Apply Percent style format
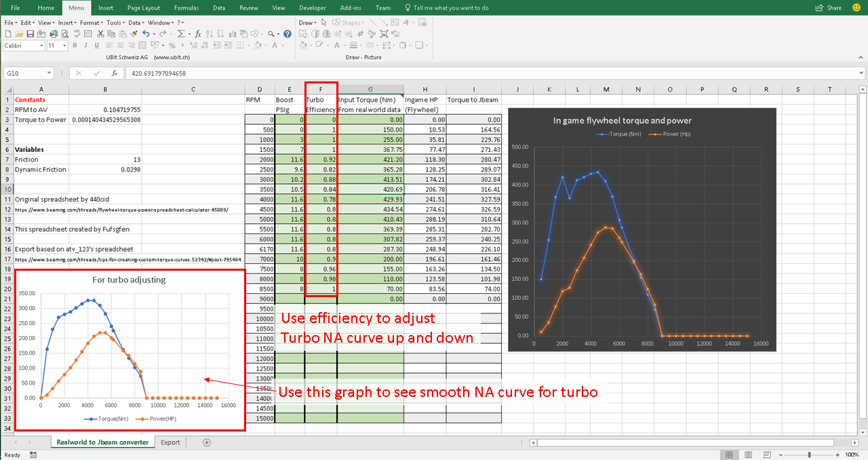 coord(172,45)
